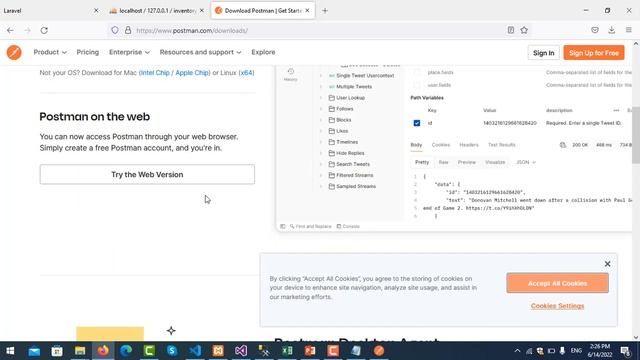
Task: Click Firefox icon in taskbar
Action: pyautogui.click(x=103, y=351)
